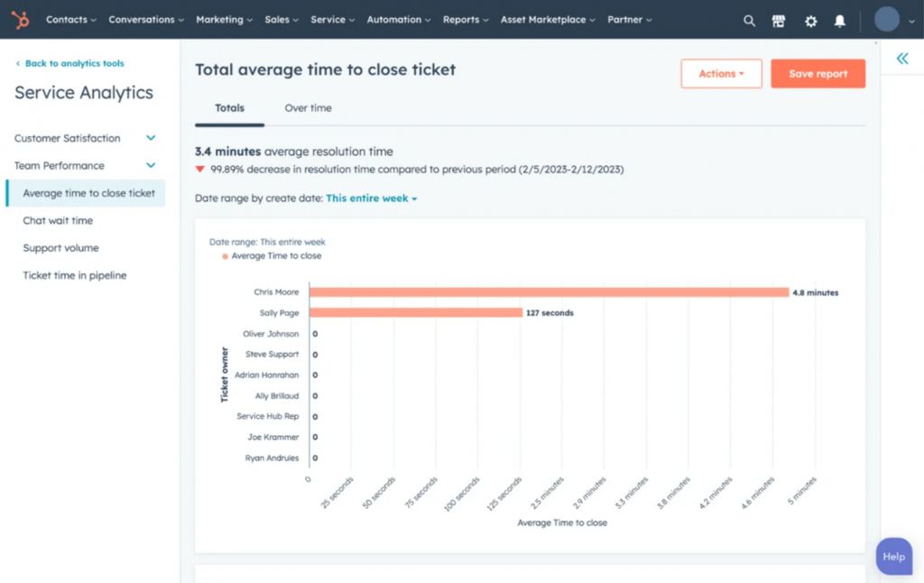
Task: Save the report
Action: (818, 74)
